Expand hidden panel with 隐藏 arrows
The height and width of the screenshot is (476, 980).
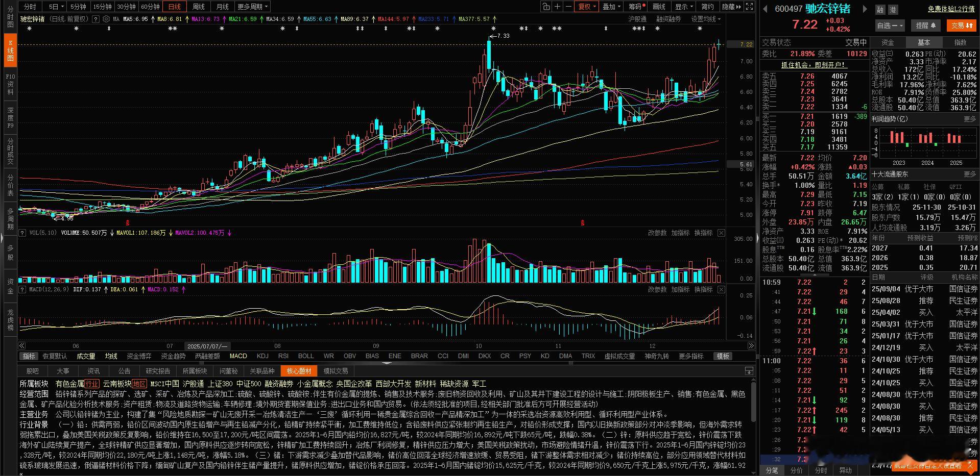point(731,7)
